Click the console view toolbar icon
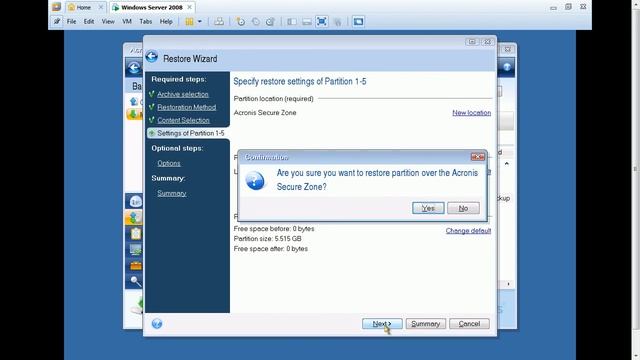Viewport: 640px width, 360px height. [x=358, y=22]
